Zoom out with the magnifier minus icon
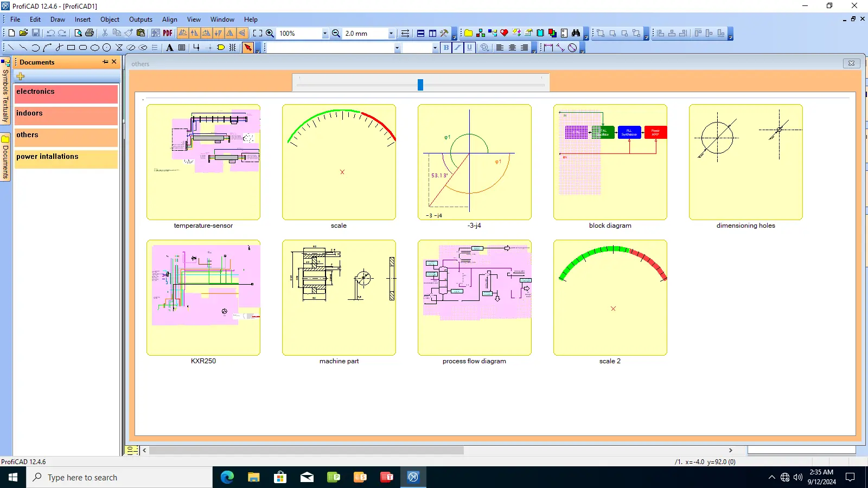The width and height of the screenshot is (868, 488). tap(336, 33)
